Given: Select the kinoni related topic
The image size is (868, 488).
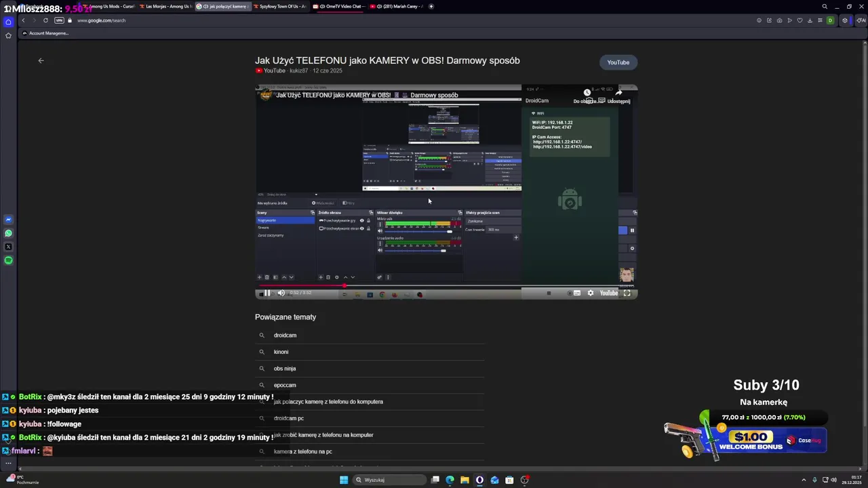Looking at the screenshot, I should 370,352.
